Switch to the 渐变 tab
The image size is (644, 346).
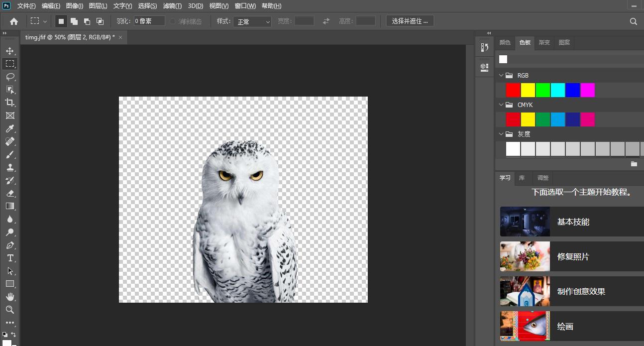coord(544,43)
